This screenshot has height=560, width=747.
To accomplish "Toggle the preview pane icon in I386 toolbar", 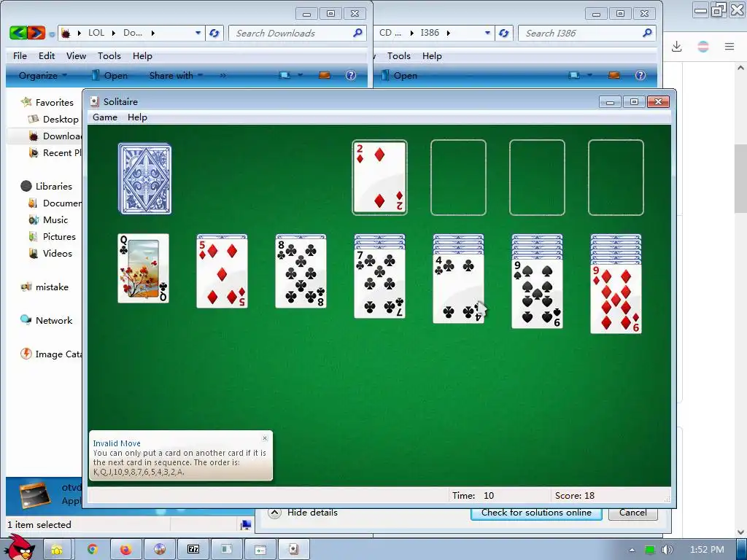I will 614,75.
